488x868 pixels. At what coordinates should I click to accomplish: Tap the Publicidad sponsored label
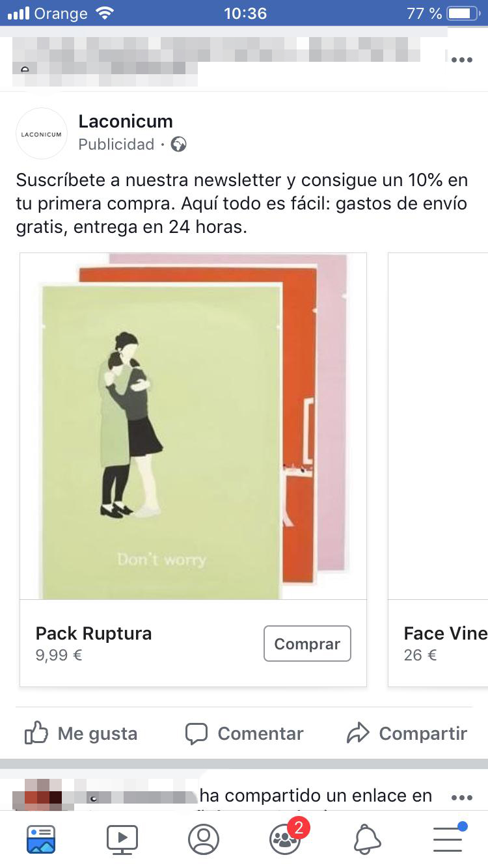[x=116, y=144]
